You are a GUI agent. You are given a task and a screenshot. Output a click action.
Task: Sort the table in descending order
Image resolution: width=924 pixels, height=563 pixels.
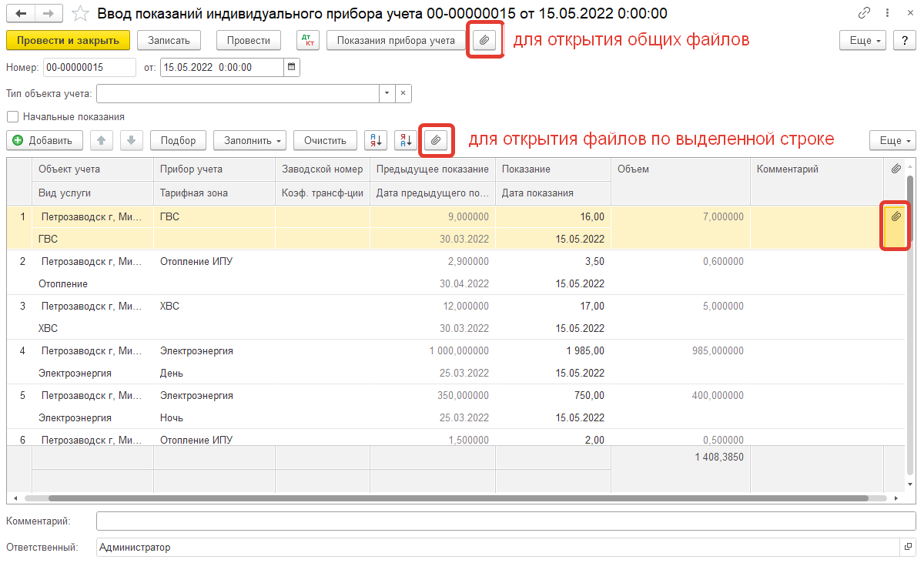click(x=406, y=140)
